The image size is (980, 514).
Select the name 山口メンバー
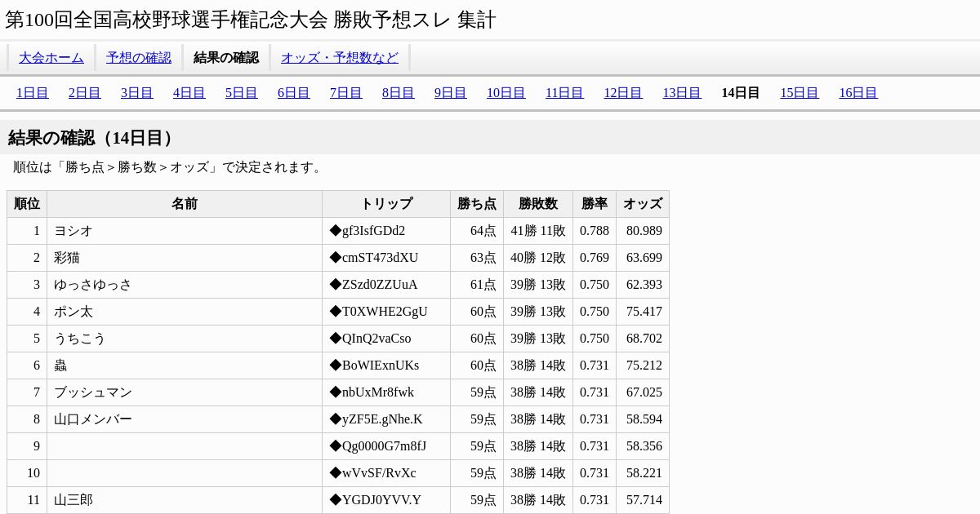click(x=93, y=419)
